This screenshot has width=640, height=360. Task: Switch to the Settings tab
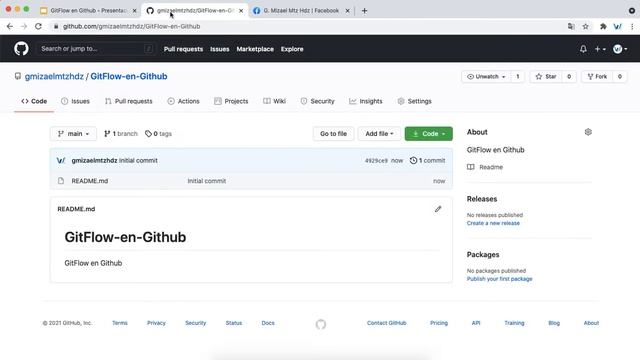pos(414,101)
